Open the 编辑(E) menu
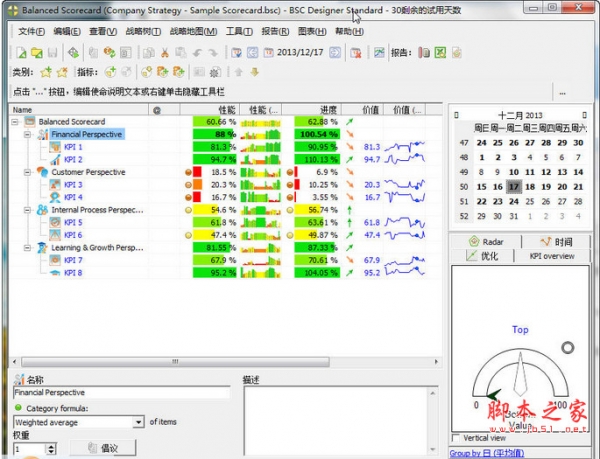 click(x=67, y=31)
